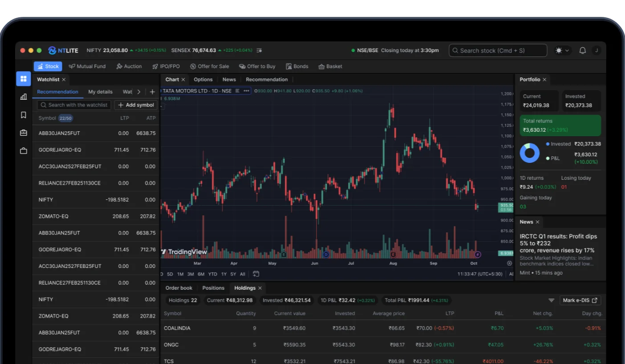Switch to the Recommendation tab beside News
This screenshot has height=364, width=625.
[x=267, y=80]
